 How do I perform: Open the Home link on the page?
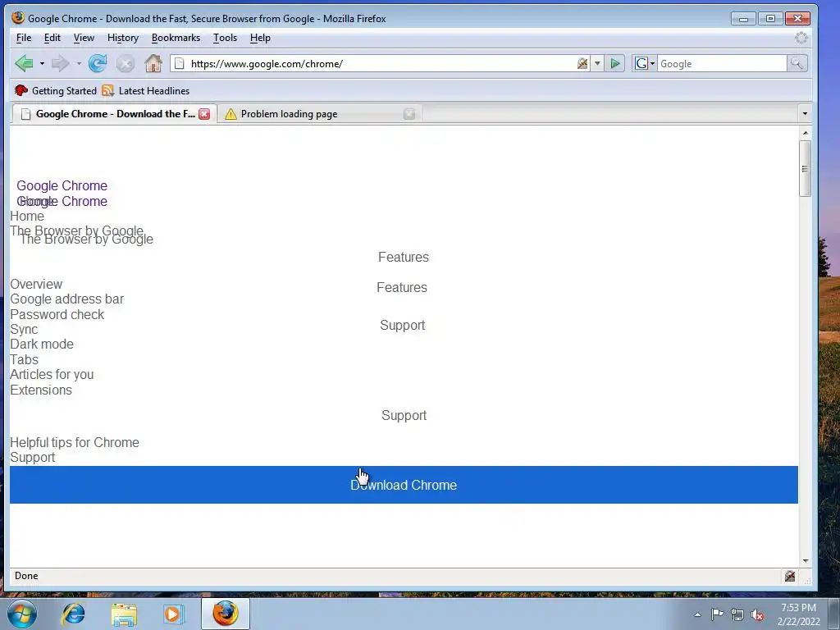tap(27, 217)
